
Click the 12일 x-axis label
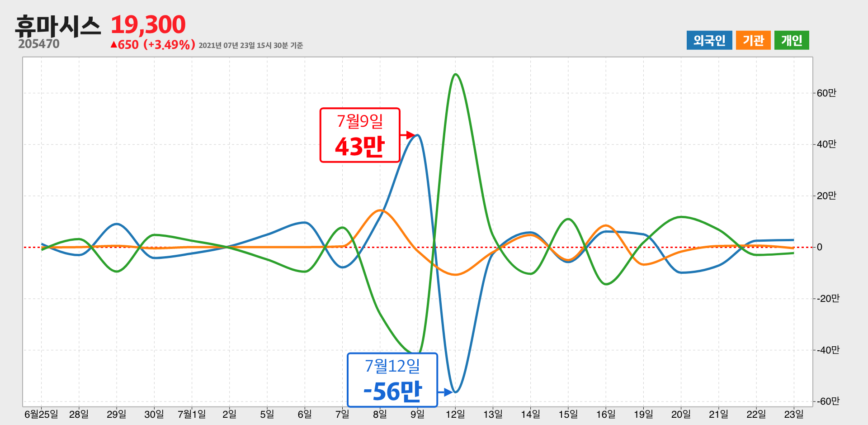(x=455, y=414)
